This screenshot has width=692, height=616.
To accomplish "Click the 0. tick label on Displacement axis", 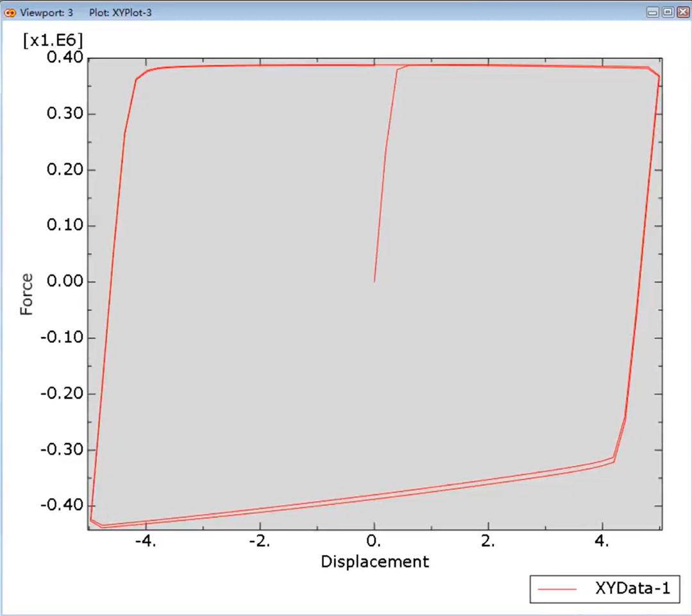I will point(375,542).
